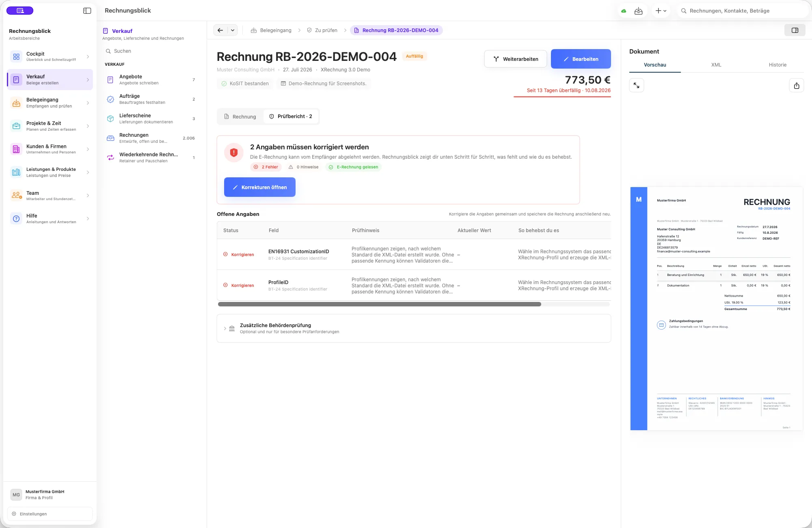Open the inbox download icon in top bar
The image size is (812, 528).
[x=639, y=11]
